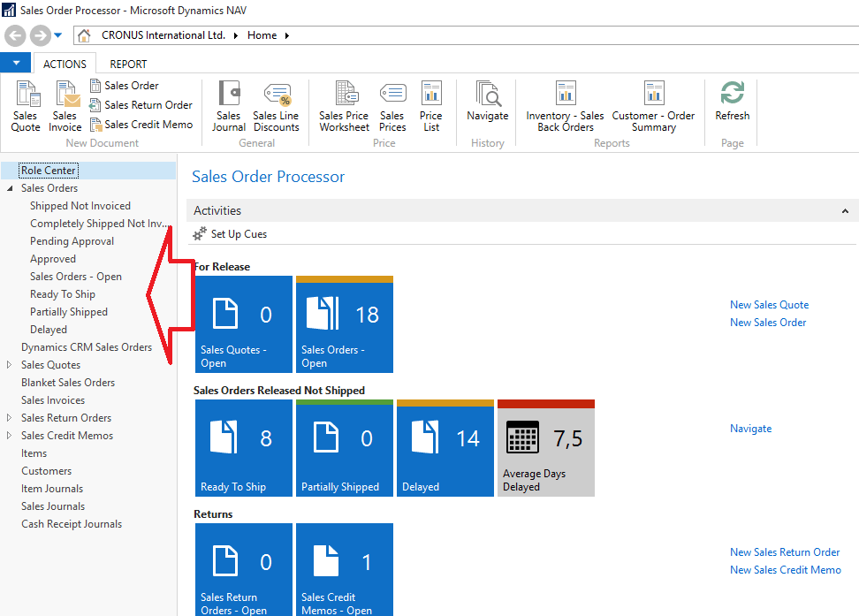The image size is (859, 616).
Task: Switch to the REPORT ribbon tab
Action: 128,64
